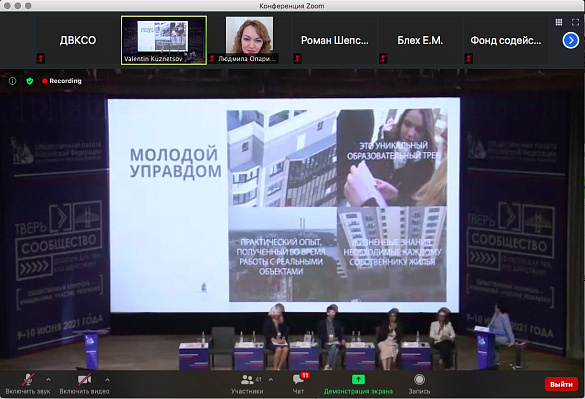Click the Recording indicator
Viewport: 585px width, 399px height.
62,81
